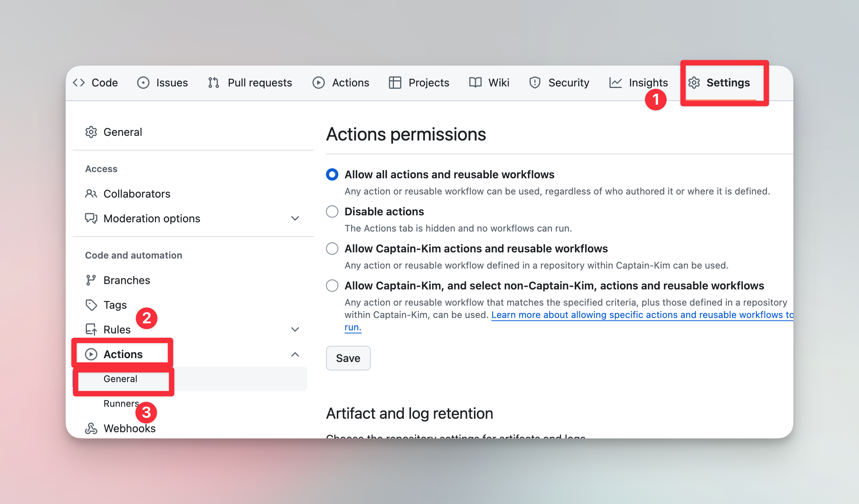Viewport: 859px width, 504px height.
Task: Open Learn more about allowing specific actions link
Action: coord(641,315)
